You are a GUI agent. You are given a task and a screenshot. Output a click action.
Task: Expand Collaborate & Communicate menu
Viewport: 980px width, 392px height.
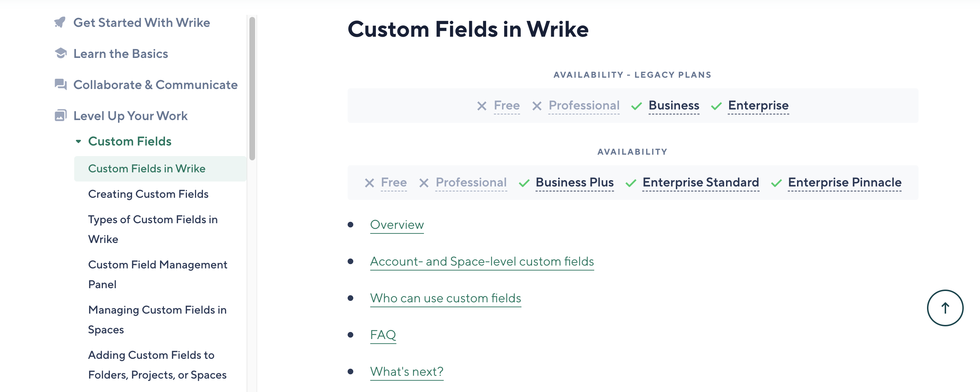[x=155, y=84]
